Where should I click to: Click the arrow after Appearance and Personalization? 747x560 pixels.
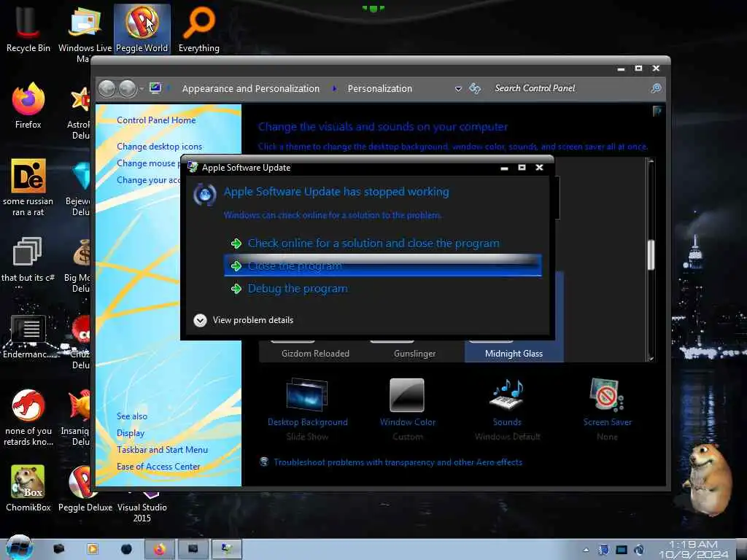(x=334, y=88)
